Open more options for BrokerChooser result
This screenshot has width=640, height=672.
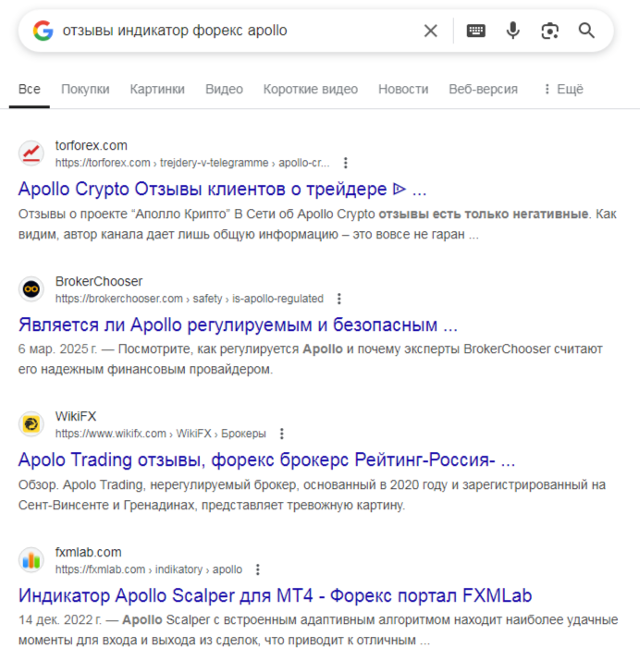339,299
